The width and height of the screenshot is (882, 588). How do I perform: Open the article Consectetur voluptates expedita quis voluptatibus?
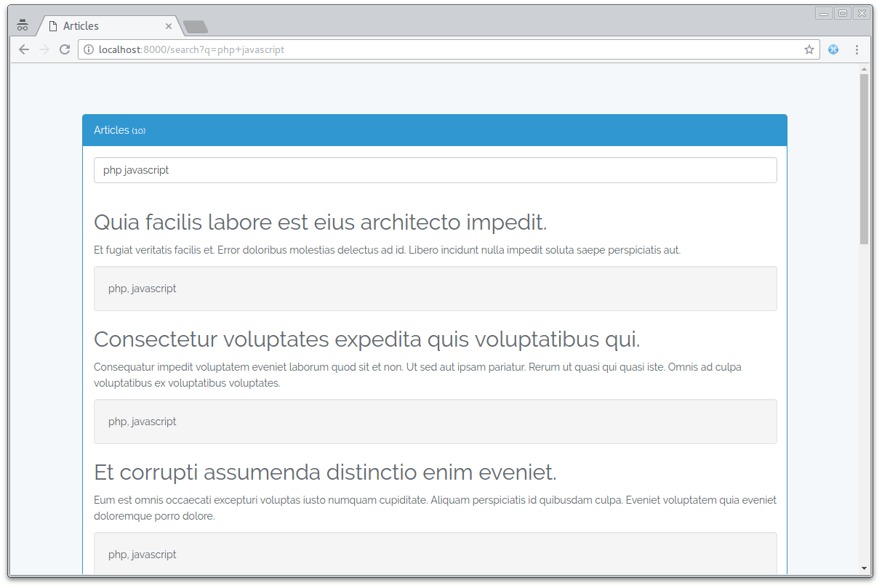[366, 339]
